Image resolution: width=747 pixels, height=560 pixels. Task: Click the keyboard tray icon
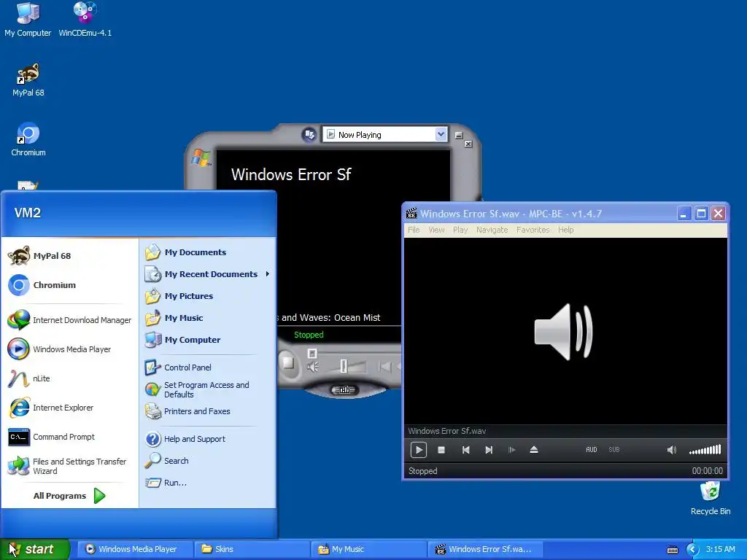click(672, 550)
